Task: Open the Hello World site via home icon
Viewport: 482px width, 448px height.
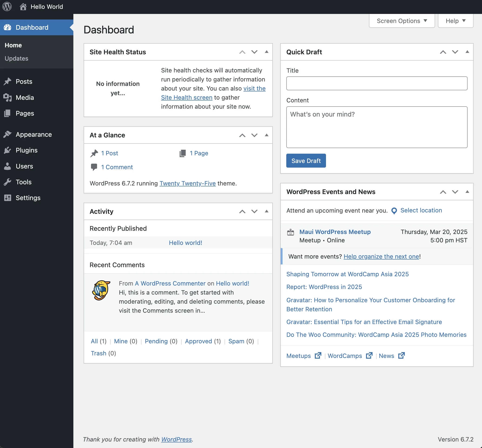Action: (23, 6)
